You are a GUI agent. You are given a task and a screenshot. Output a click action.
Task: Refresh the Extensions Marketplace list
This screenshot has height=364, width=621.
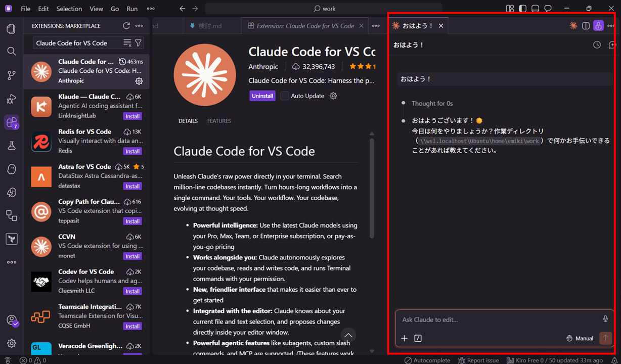[126, 26]
